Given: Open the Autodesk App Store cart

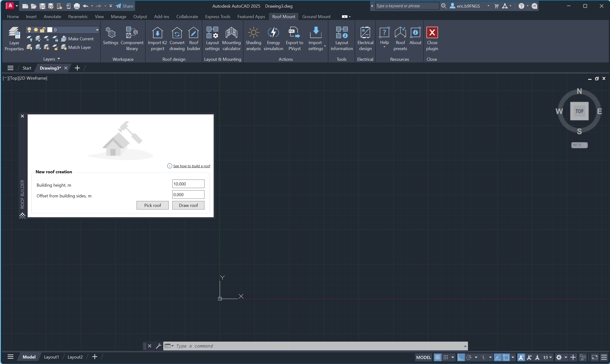Looking at the screenshot, I should pos(496,6).
